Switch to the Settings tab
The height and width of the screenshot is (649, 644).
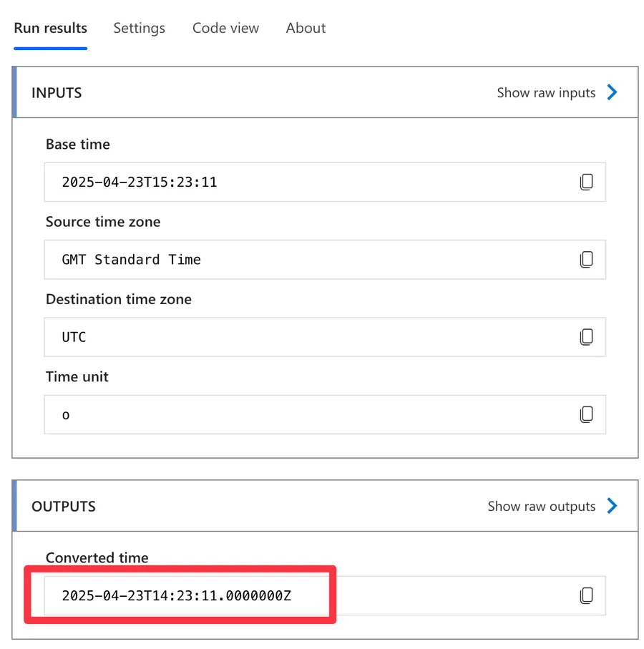coord(139,29)
